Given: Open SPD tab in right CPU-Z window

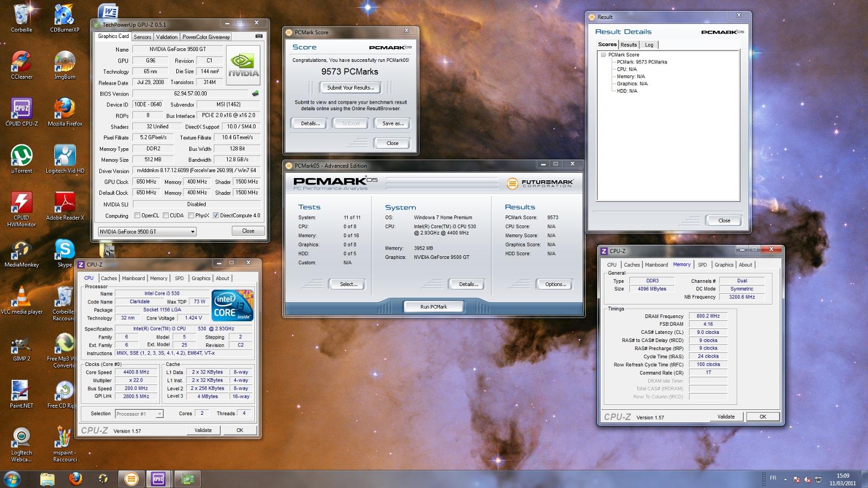Looking at the screenshot, I should point(702,265).
